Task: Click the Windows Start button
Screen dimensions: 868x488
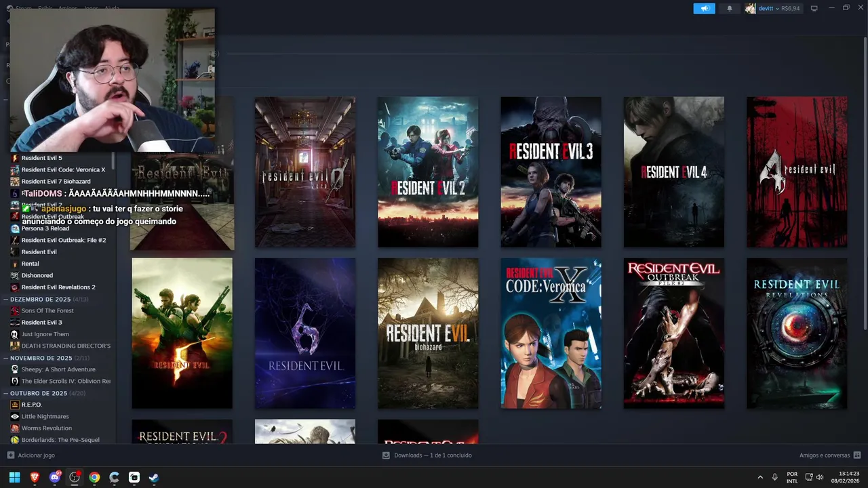Action: (x=14, y=477)
